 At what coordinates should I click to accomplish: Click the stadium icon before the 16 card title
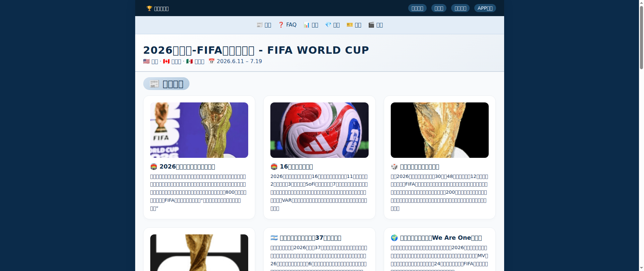point(274,167)
